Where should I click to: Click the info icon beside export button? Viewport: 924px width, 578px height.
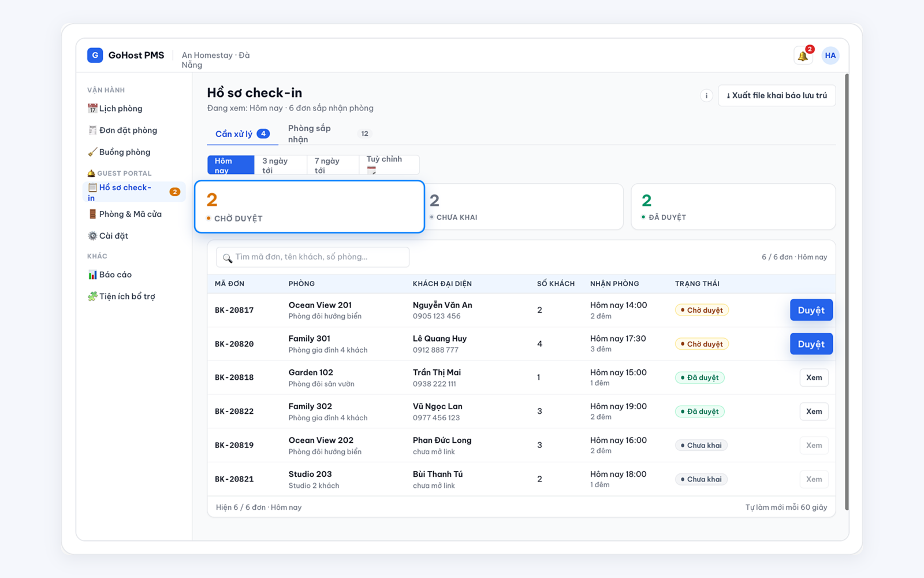click(x=706, y=95)
